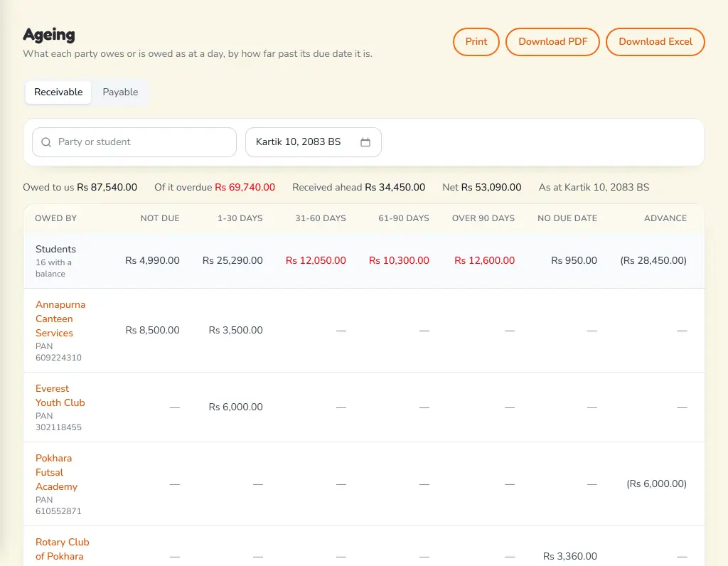This screenshot has width=728, height=566.
Task: Click the NOT DUE column header
Action: (160, 218)
